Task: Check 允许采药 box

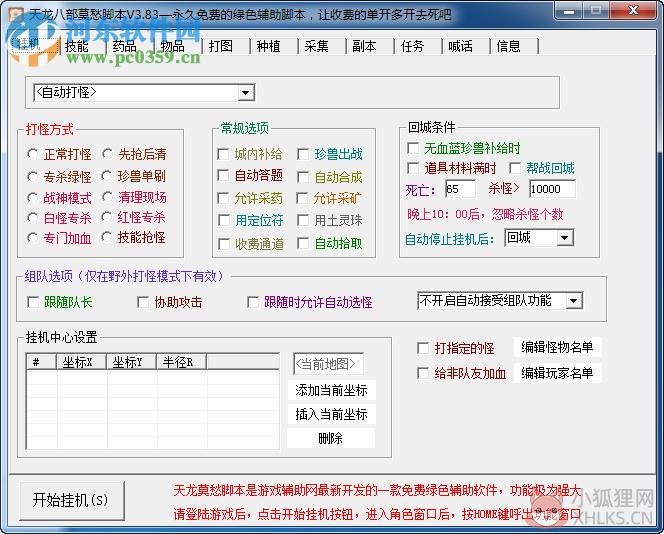Action: click(x=223, y=198)
